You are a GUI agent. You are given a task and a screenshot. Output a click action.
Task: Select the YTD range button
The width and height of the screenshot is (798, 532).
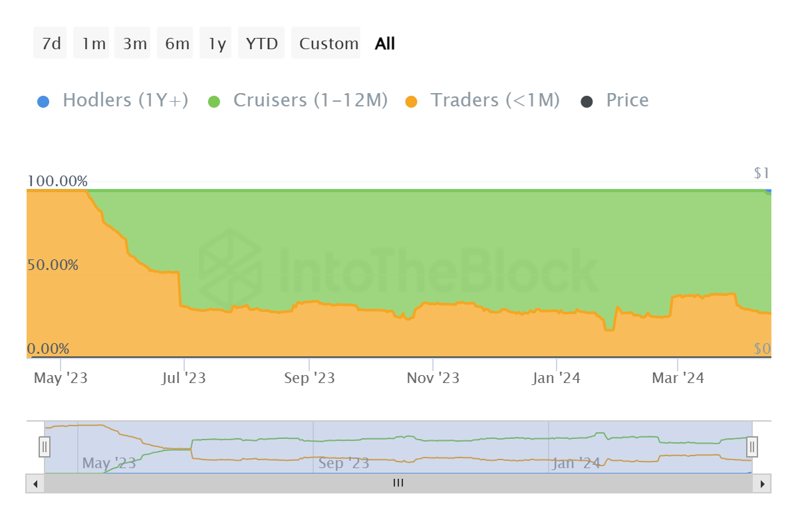(x=263, y=44)
